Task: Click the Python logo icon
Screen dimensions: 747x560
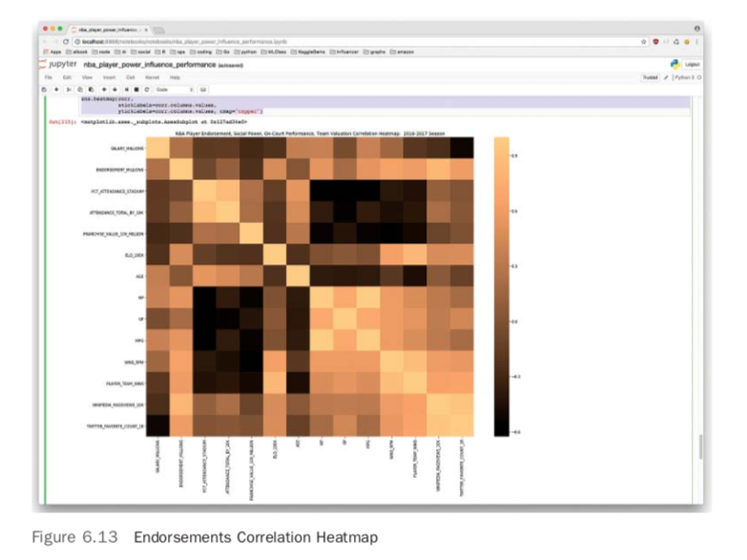Action: 675,64
